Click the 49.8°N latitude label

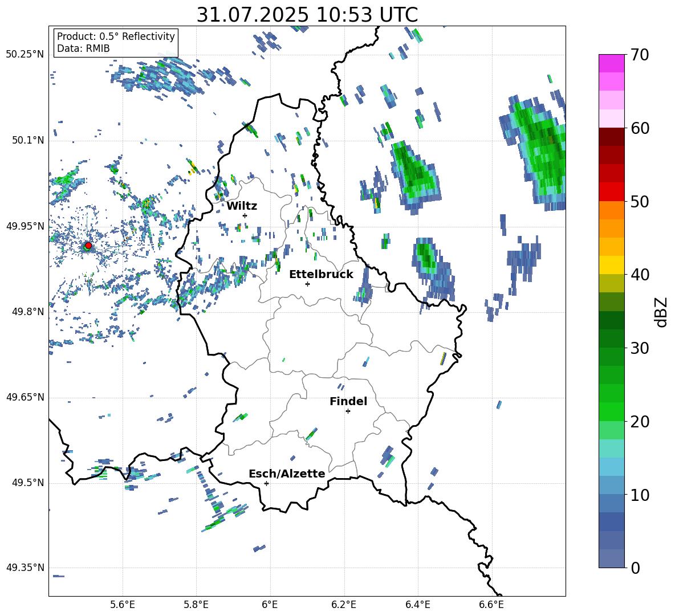(x=28, y=312)
